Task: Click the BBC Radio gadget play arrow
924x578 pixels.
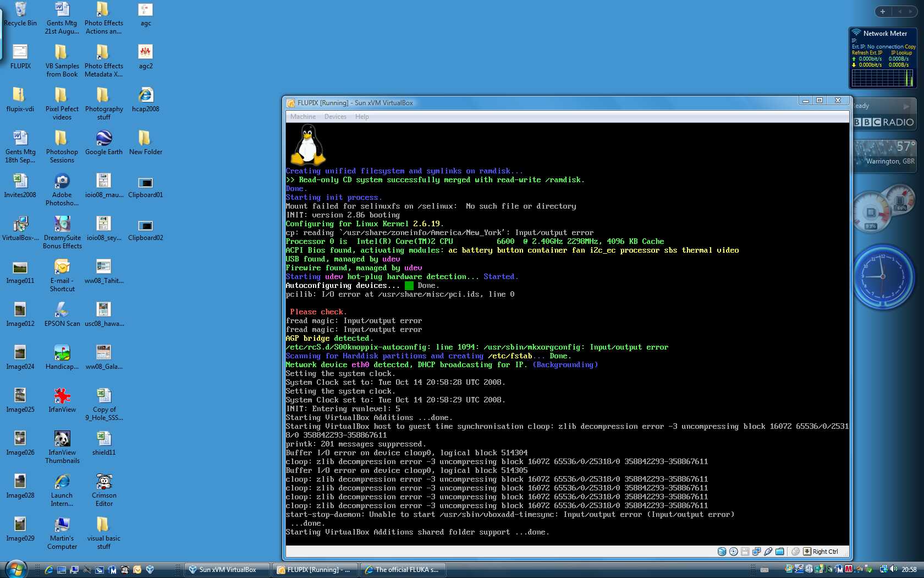Action: click(x=906, y=106)
